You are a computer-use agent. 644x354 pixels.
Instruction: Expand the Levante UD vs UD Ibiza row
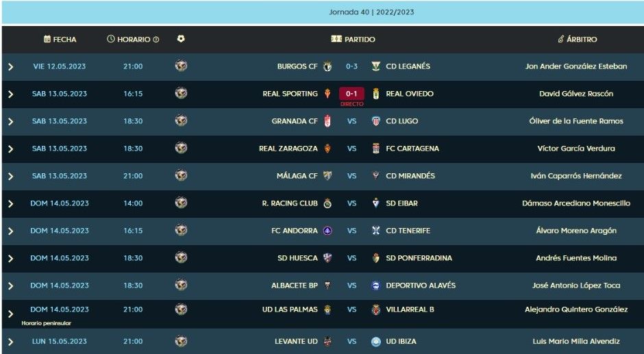click(x=10, y=341)
